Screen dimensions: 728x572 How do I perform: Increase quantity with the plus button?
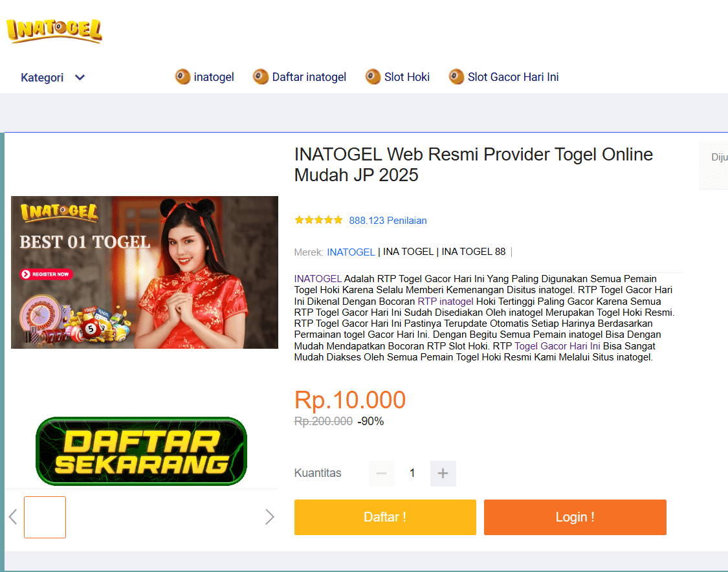(x=443, y=474)
